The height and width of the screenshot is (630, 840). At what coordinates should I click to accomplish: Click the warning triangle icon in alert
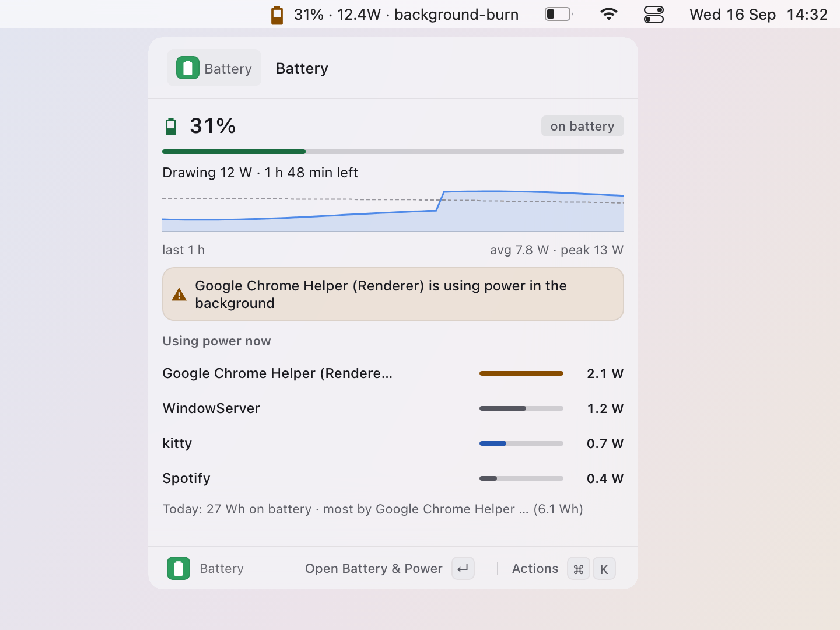pyautogui.click(x=179, y=295)
